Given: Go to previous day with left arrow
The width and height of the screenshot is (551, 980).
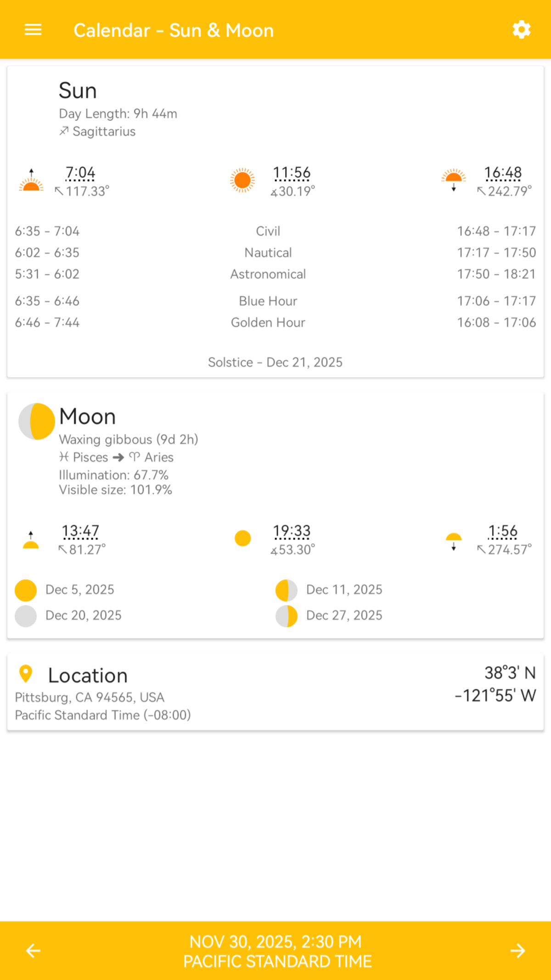Looking at the screenshot, I should [x=33, y=951].
